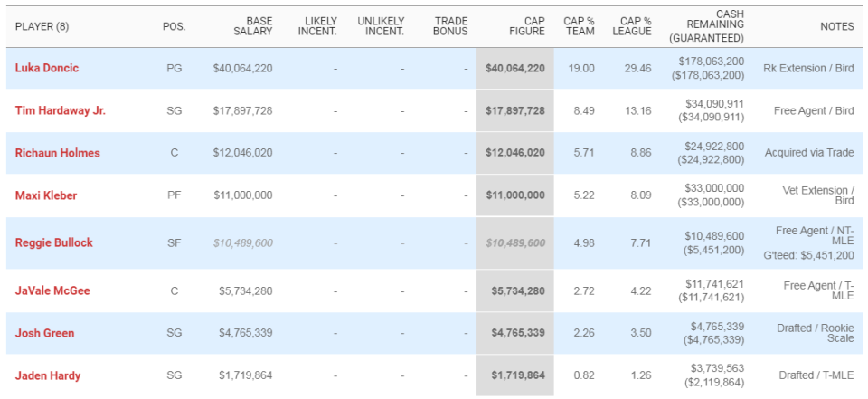
Task: Go to Josh Green's player page
Action: [x=44, y=333]
